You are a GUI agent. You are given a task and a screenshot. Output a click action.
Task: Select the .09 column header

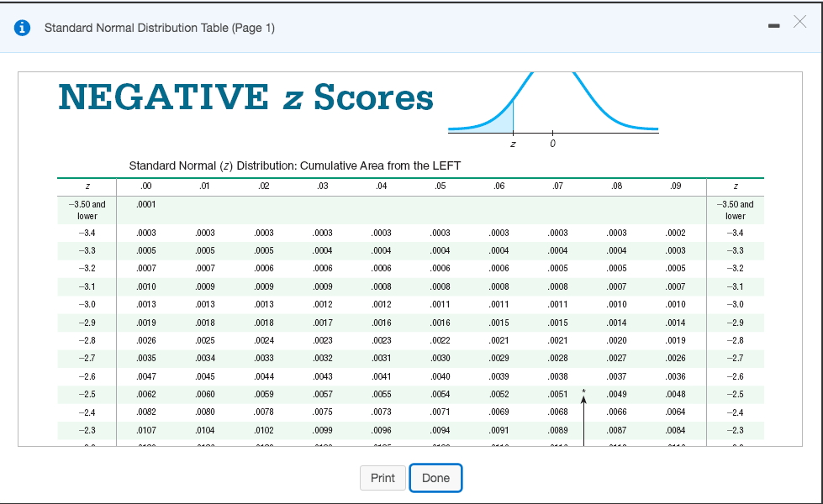coord(676,186)
